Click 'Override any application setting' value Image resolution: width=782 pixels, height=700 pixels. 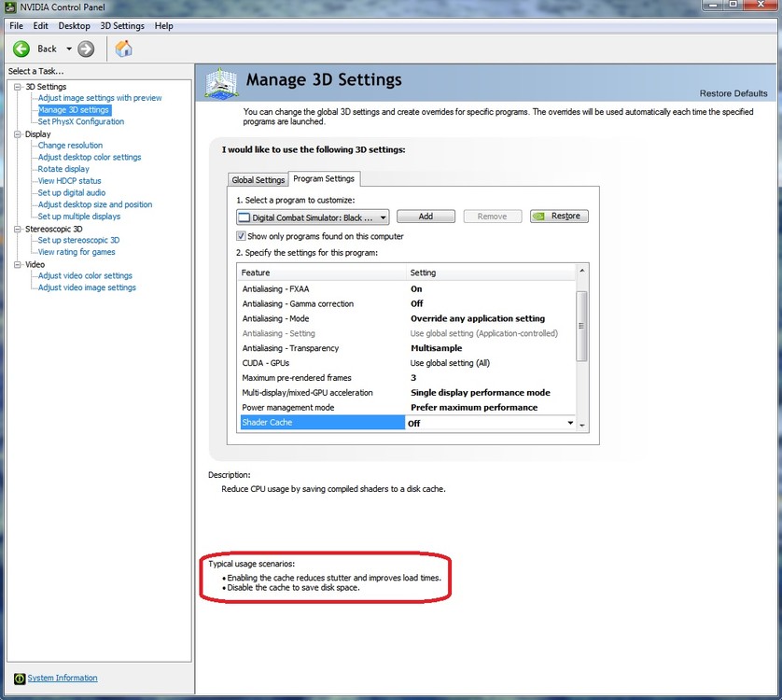coord(478,319)
